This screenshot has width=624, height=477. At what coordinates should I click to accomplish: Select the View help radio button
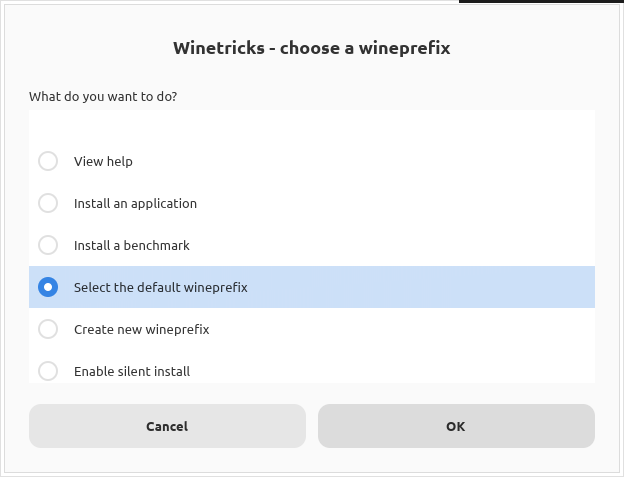[x=48, y=161]
